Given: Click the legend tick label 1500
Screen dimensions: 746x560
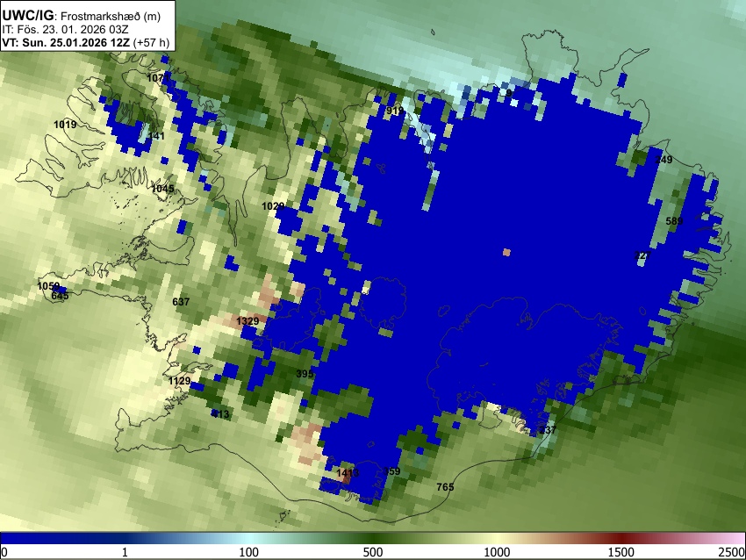Looking at the screenshot, I should point(621,552).
